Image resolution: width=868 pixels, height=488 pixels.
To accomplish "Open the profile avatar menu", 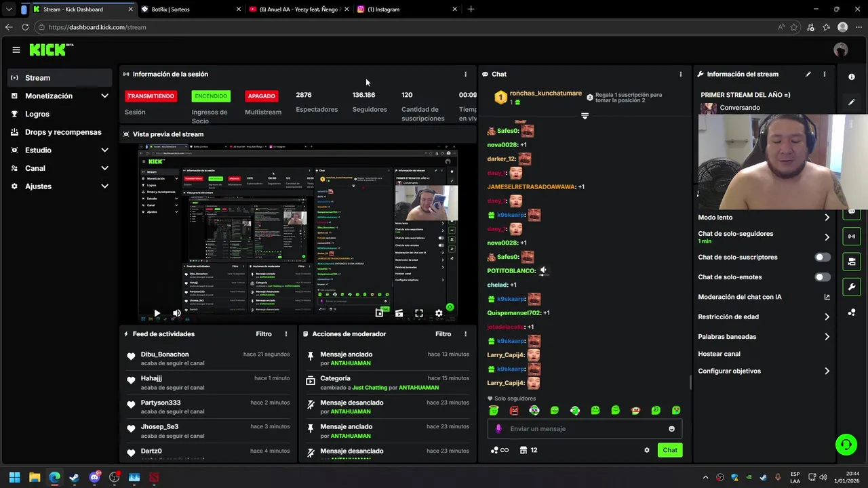I will 841,49.
